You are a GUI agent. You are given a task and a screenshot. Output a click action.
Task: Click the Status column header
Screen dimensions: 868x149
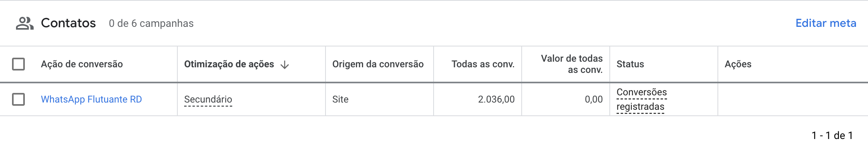click(630, 64)
